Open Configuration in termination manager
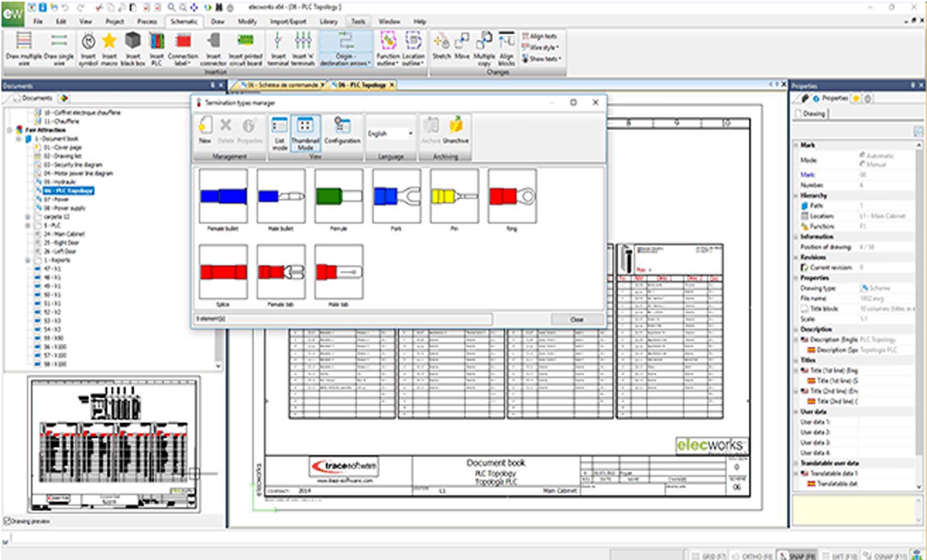 (x=342, y=130)
